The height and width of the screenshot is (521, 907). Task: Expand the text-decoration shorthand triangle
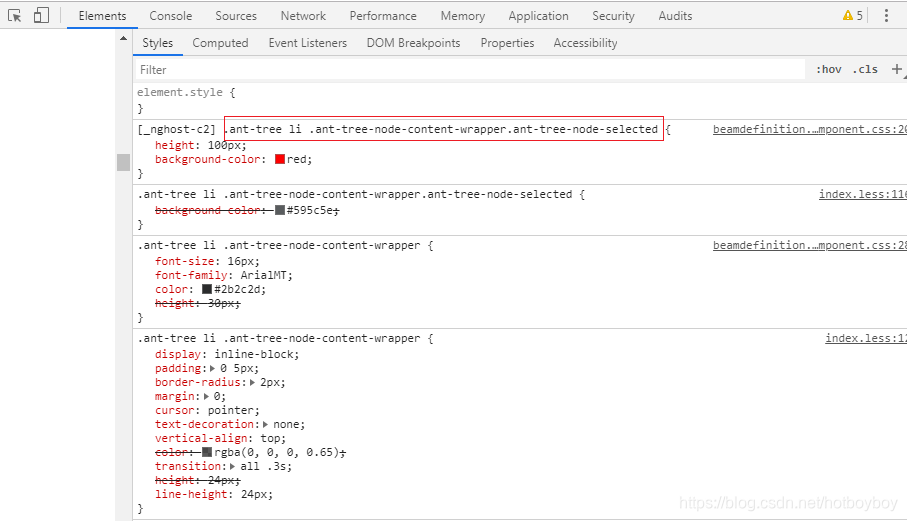[x=266, y=424]
